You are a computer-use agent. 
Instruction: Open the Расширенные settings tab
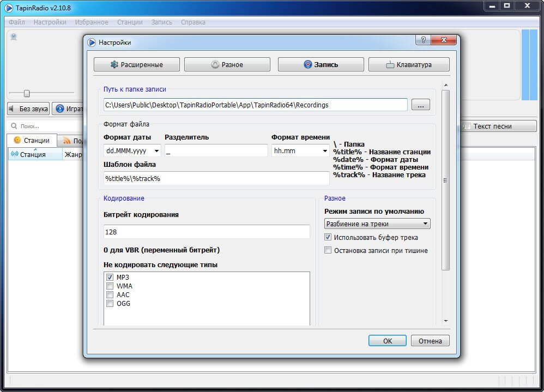(x=137, y=64)
